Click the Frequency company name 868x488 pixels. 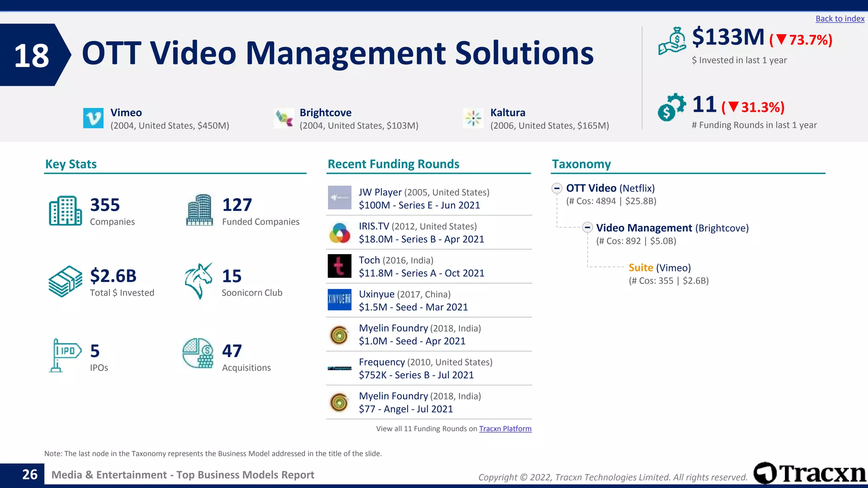pyautogui.click(x=382, y=362)
